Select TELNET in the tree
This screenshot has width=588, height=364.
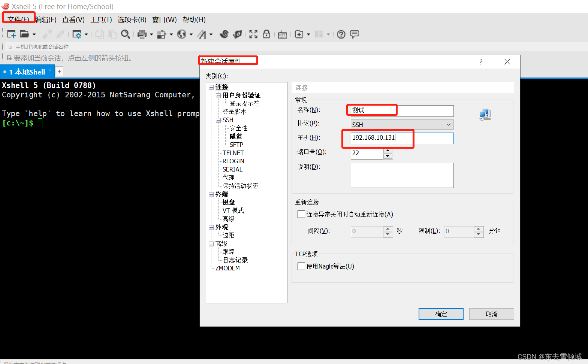[233, 153]
